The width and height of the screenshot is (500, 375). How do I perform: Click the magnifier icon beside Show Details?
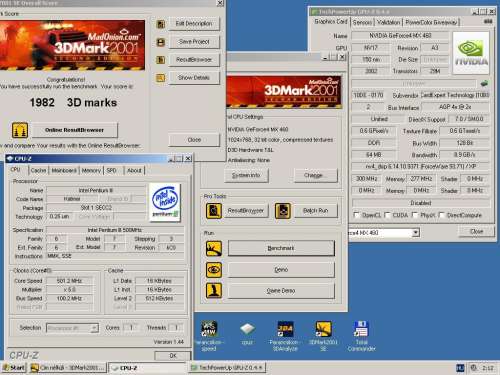point(161,78)
